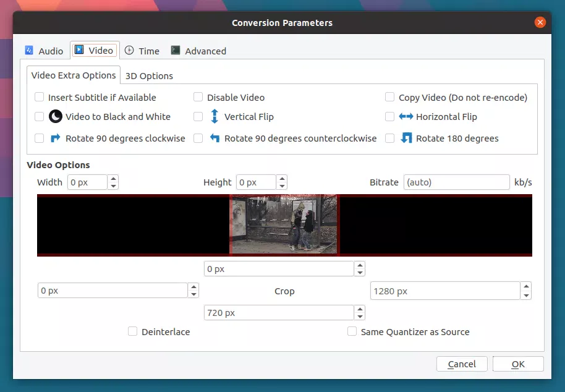Check Insert Subtitle if Available
This screenshot has width=565, height=392.
coord(40,97)
